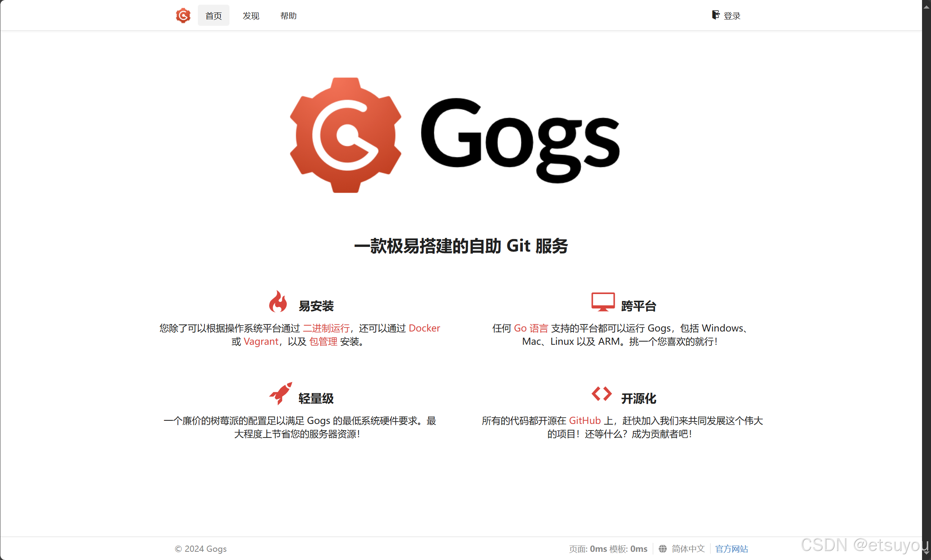Viewport: 931px width, 560px height.
Task: Open the GitHub project link
Action: pos(585,420)
